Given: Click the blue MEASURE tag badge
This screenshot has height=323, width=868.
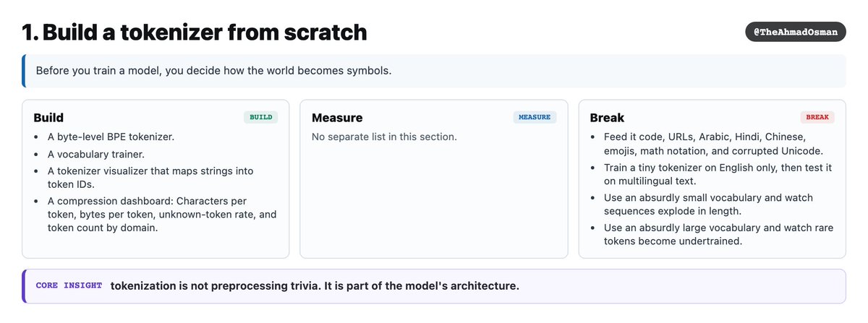Looking at the screenshot, I should coord(535,117).
